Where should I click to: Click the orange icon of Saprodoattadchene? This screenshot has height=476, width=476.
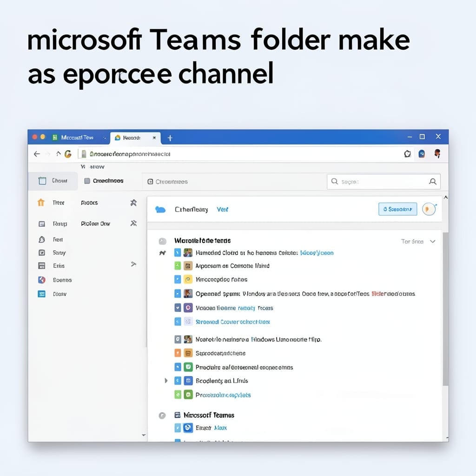coord(188,353)
